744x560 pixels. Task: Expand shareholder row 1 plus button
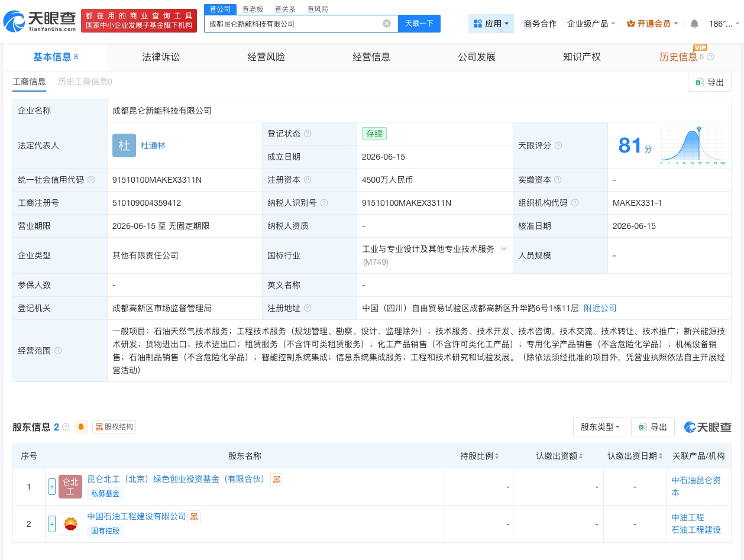pos(52,487)
